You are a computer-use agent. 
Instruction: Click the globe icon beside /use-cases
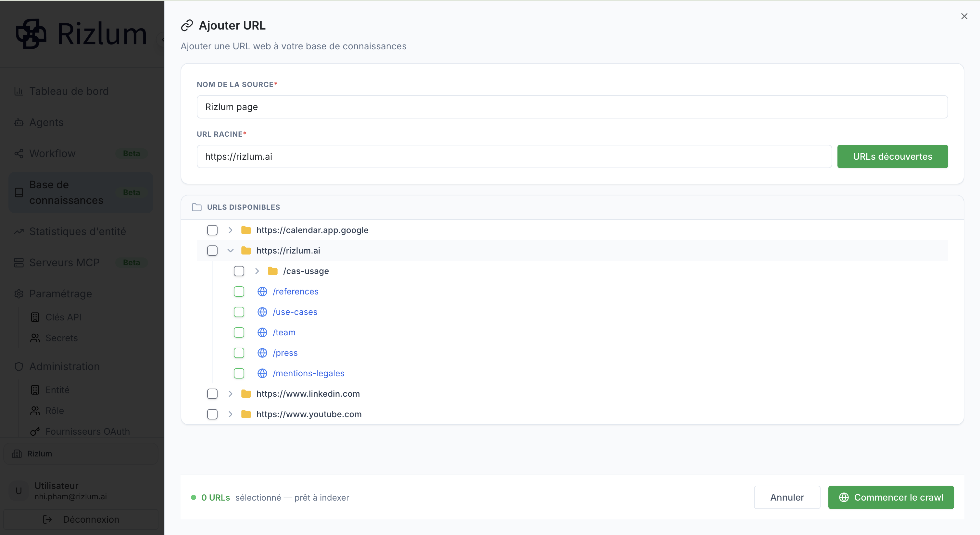[262, 312]
